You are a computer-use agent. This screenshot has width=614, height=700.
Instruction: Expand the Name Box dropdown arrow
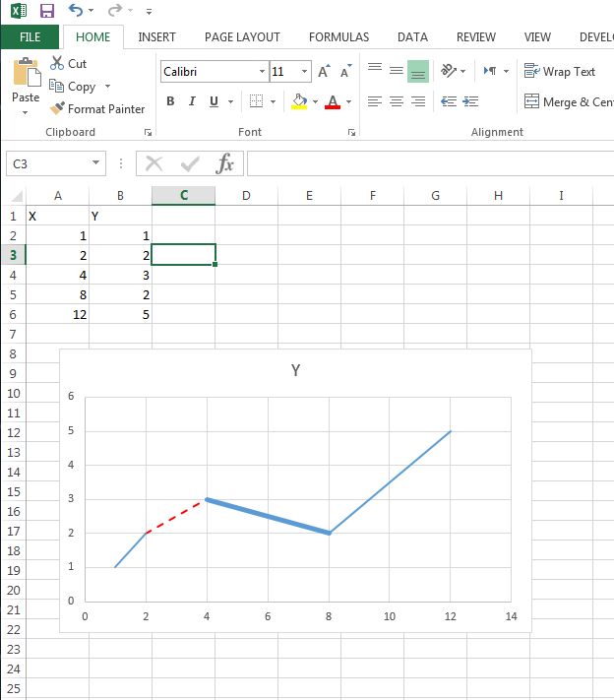pos(96,163)
